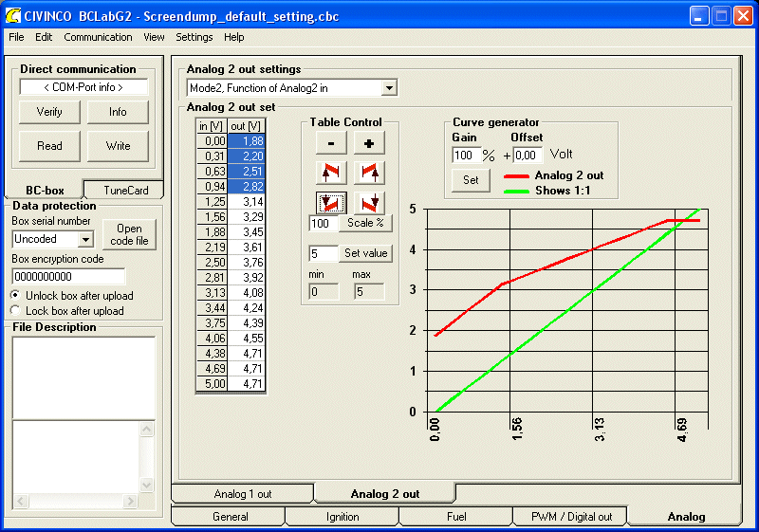This screenshot has height=532, width=759.
Task: Click the icon lowering the curve's left end
Action: tap(331, 203)
